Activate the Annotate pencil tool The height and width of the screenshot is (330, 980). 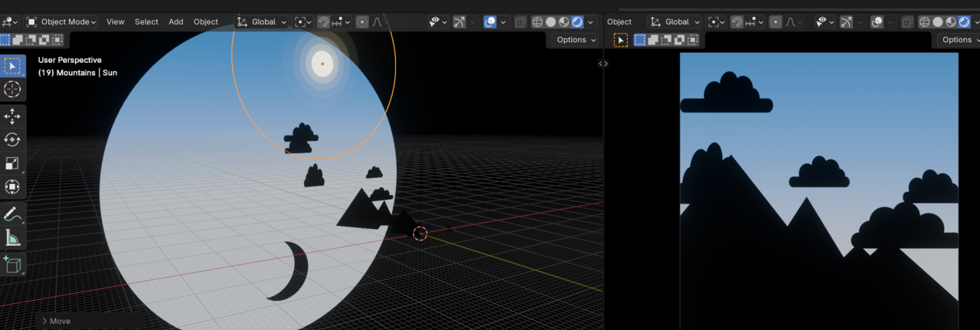pyautogui.click(x=12, y=214)
